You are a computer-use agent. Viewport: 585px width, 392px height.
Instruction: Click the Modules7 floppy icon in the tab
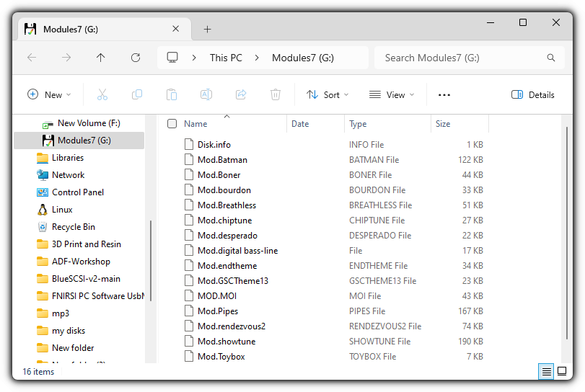point(30,29)
